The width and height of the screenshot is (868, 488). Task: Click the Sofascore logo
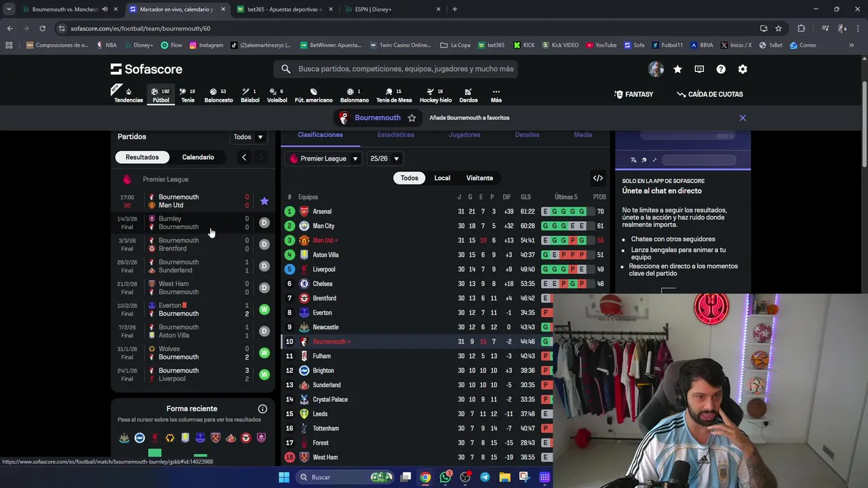[146, 69]
